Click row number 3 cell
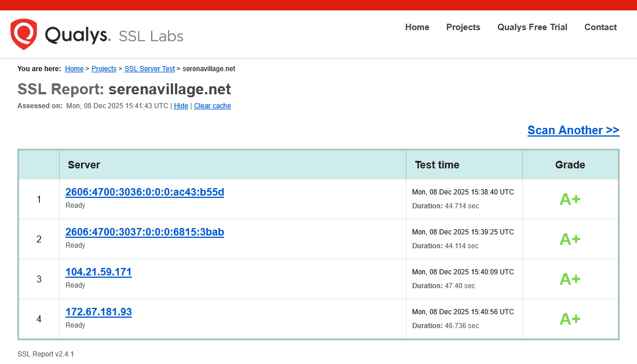This screenshot has width=637, height=364. (39, 279)
